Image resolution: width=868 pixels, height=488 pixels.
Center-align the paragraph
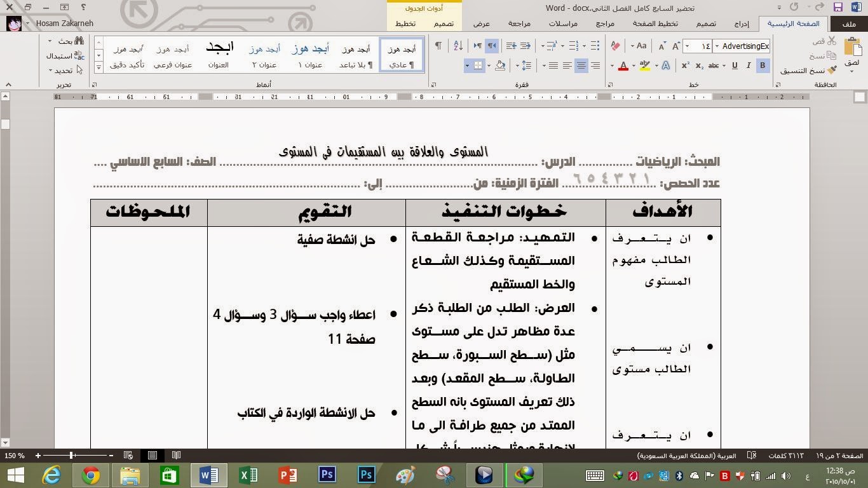point(581,65)
